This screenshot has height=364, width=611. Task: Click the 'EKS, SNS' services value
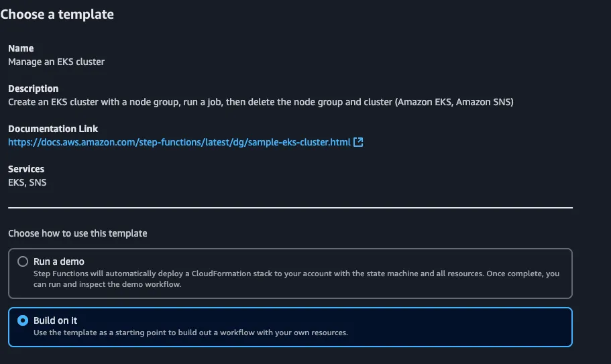[x=27, y=182]
